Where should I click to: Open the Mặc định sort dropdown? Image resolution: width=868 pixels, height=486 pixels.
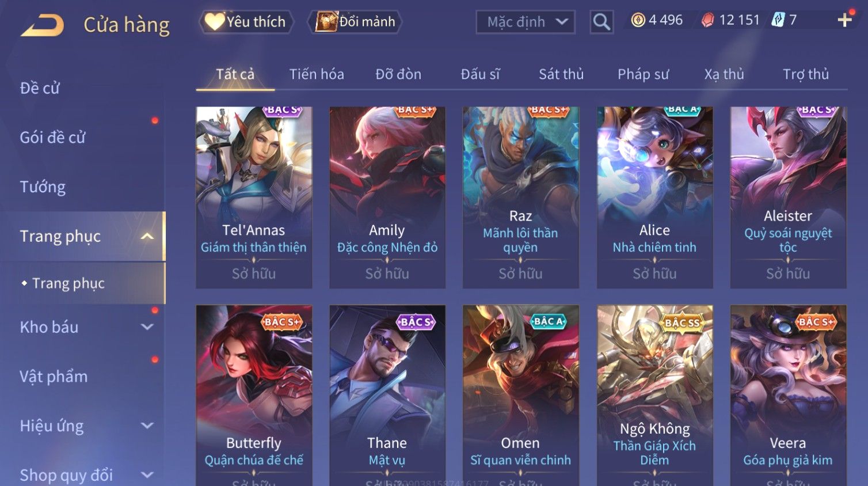(525, 22)
